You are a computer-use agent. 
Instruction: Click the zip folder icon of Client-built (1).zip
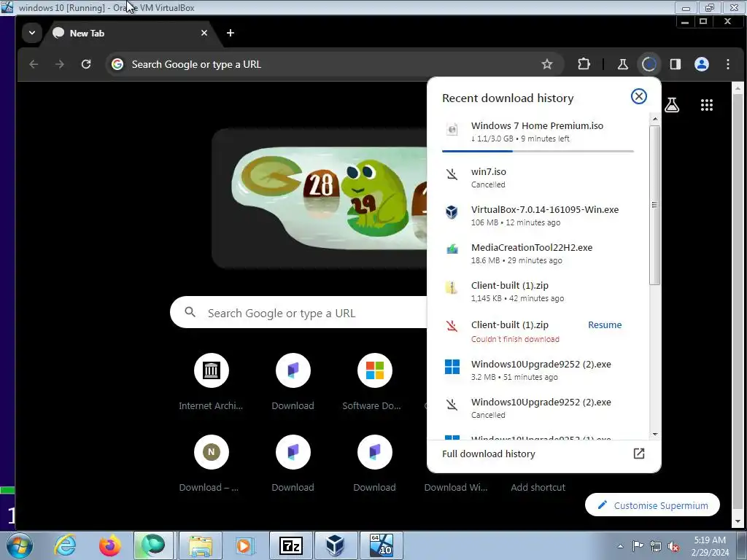pos(451,287)
